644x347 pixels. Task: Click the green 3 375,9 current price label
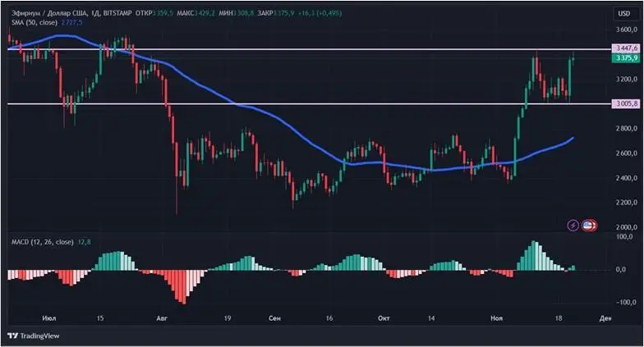click(625, 58)
